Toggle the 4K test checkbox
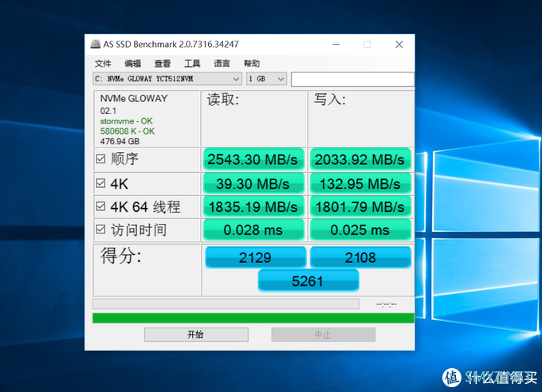 [x=100, y=183]
